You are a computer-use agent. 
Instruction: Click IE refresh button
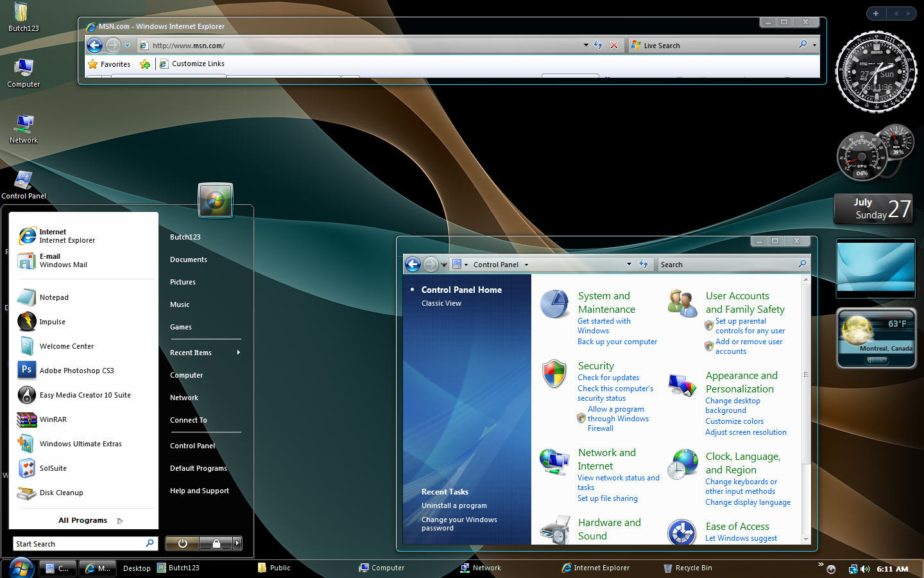point(598,45)
